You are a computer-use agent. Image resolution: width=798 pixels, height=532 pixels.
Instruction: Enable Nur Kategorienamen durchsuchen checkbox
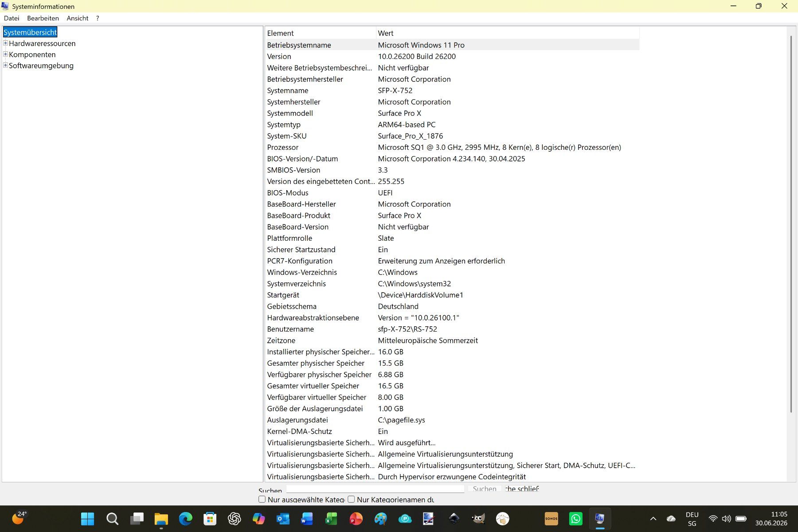pyautogui.click(x=351, y=499)
